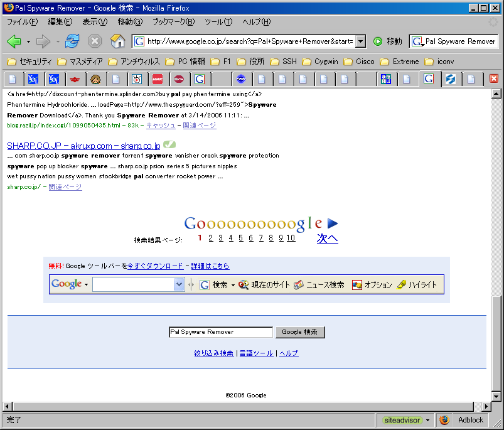Open the マスメディア bookmark folder

click(x=80, y=62)
